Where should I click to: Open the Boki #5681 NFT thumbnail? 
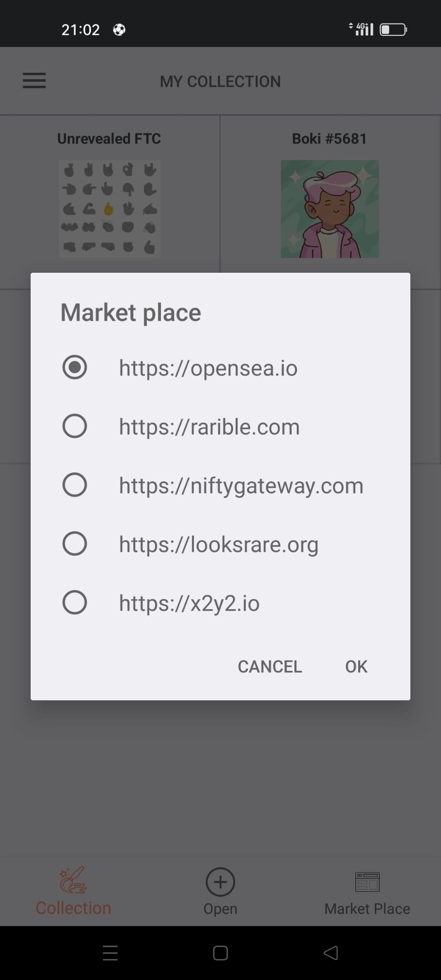click(330, 207)
